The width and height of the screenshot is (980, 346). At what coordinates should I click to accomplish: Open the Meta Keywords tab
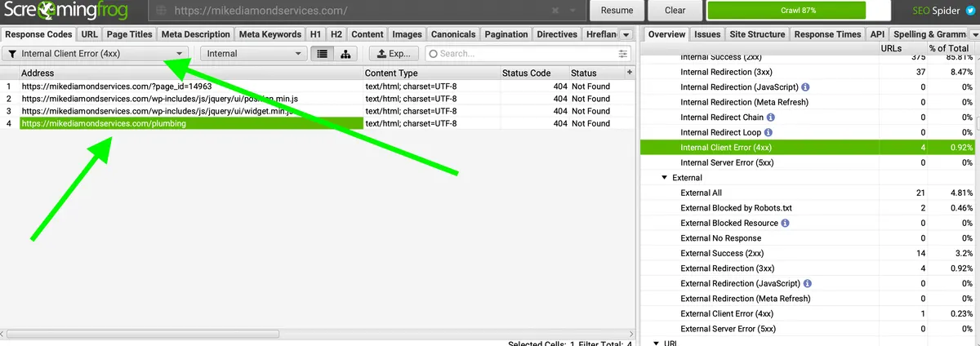click(270, 34)
